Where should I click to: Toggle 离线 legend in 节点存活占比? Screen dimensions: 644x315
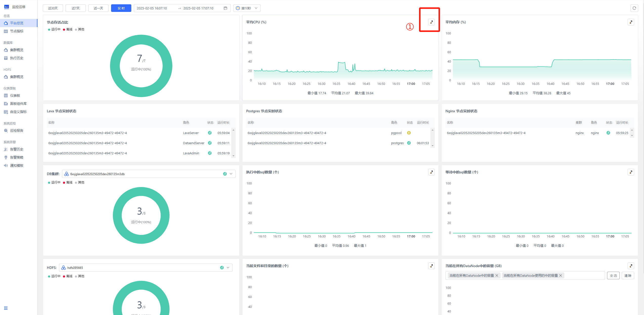(x=68, y=29)
